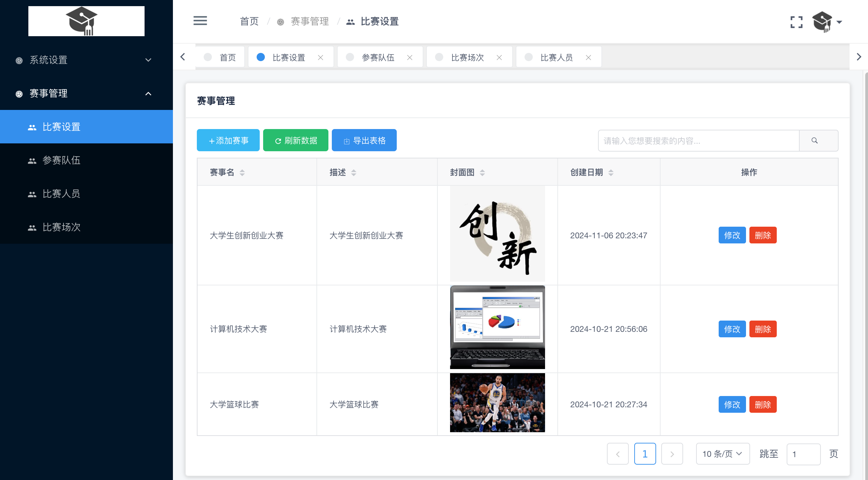
Task: Open the user avatar dropdown menu
Action: click(827, 22)
